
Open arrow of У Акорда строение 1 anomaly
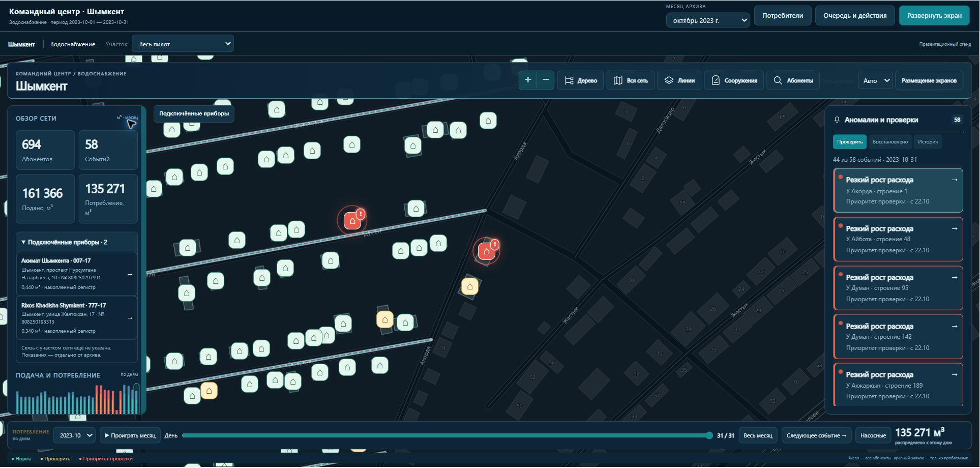tap(955, 180)
